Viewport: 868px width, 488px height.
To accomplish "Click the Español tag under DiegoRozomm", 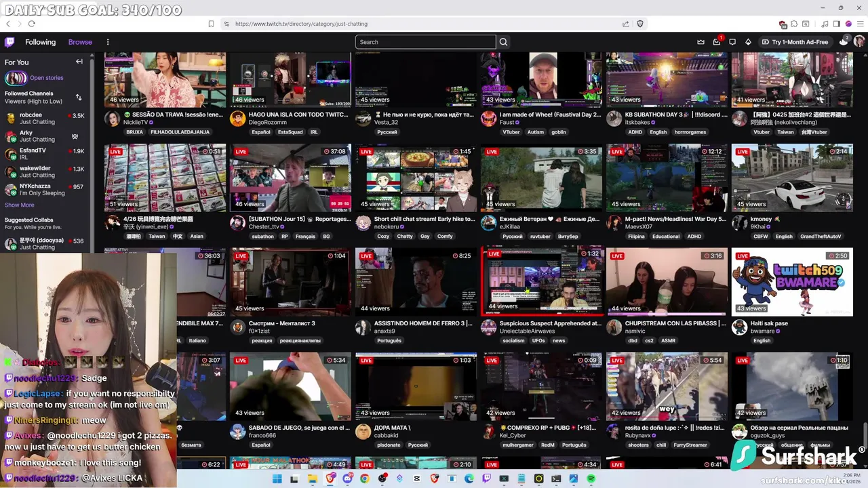I will pos(261,132).
